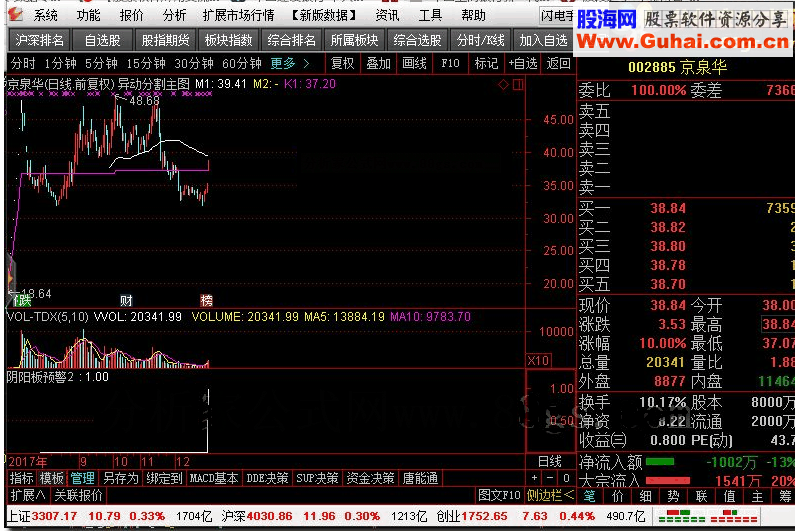Click the 所属板块 button
This screenshot has width=795, height=531.
(x=354, y=40)
